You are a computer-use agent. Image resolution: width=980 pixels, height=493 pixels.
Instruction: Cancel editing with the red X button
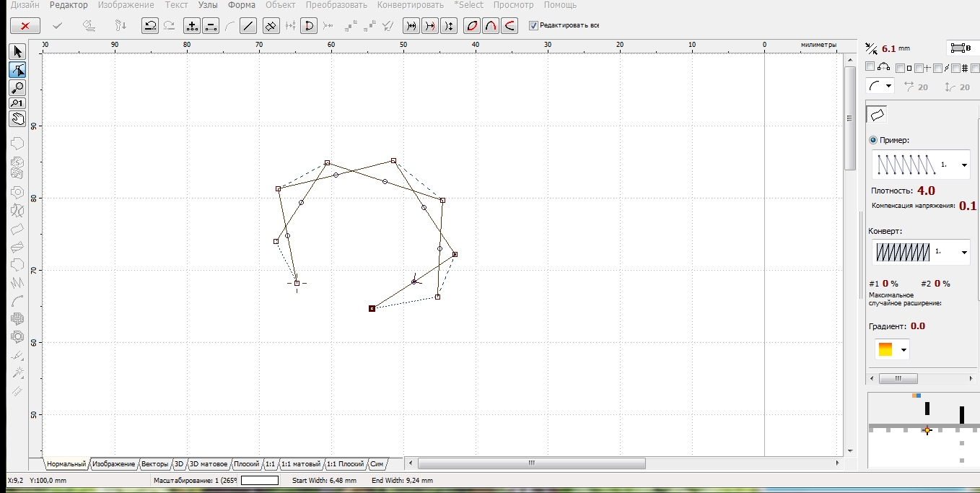tap(25, 25)
